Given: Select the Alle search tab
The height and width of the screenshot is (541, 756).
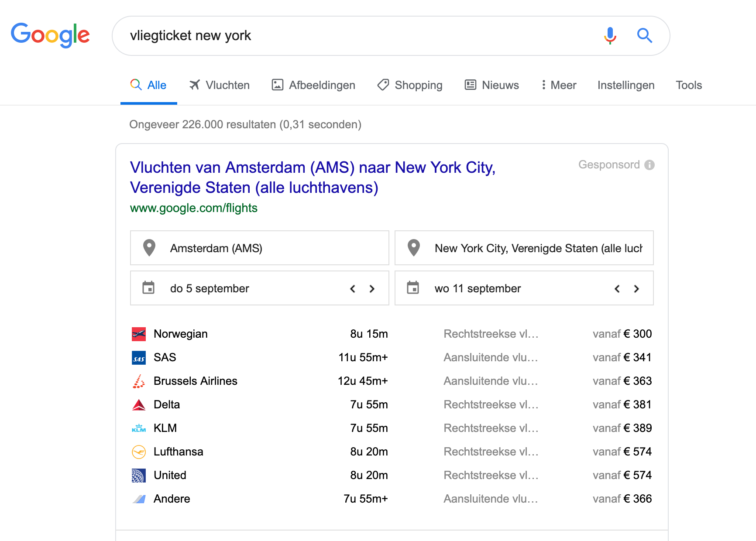Looking at the screenshot, I should 148,85.
